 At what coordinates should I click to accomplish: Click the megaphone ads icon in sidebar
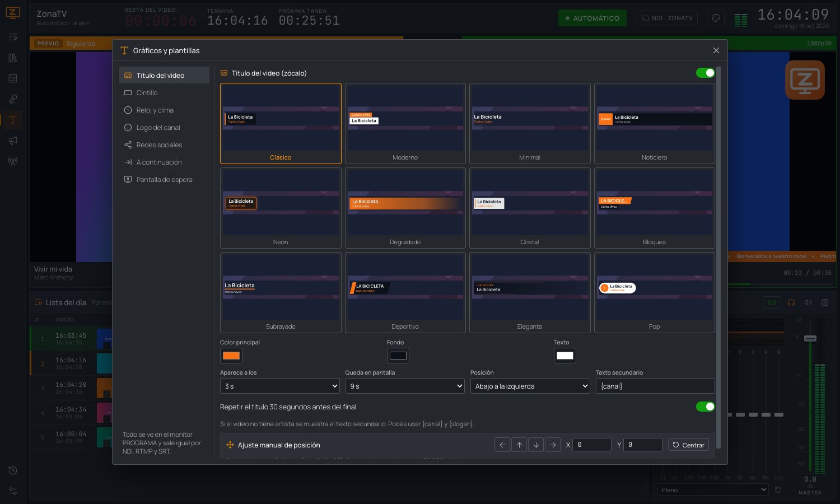coord(13,141)
